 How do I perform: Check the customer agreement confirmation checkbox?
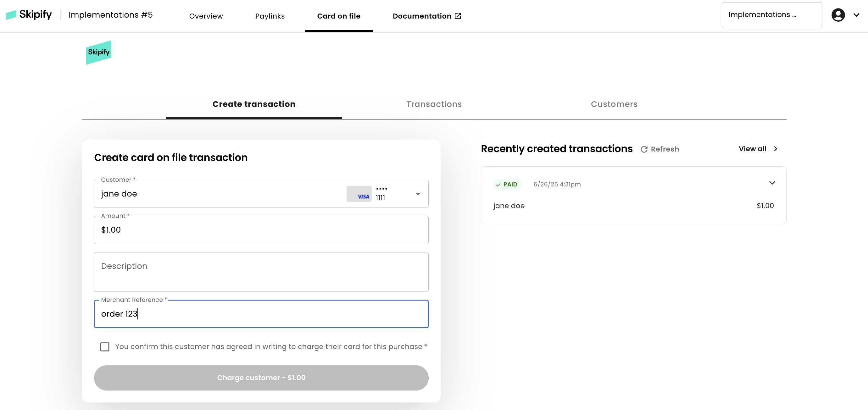(x=105, y=347)
